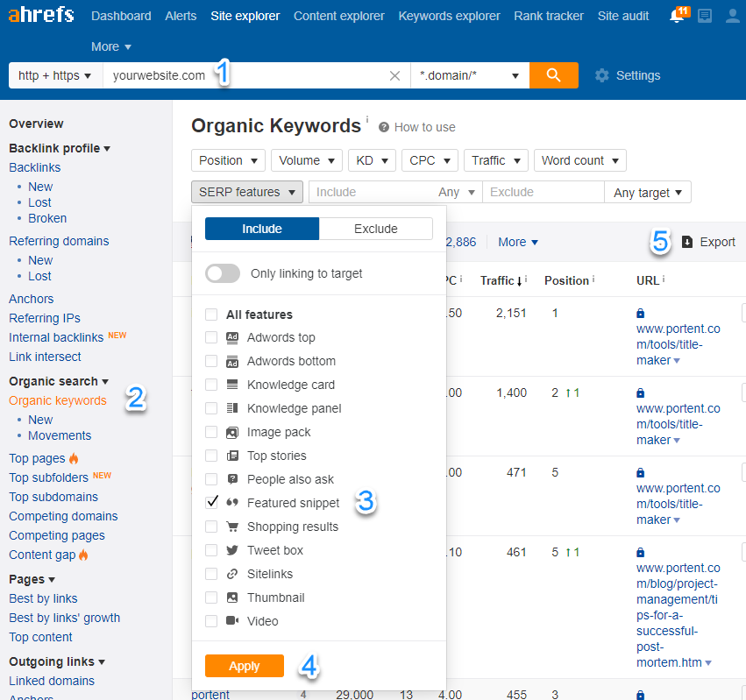
Task: Open the Volume filter dropdown
Action: coord(307,160)
